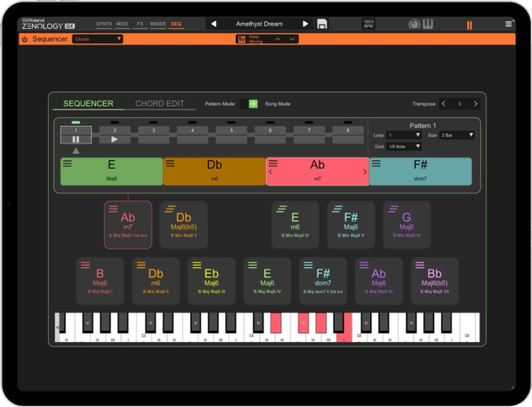Open menu icon on Eb Maj6 pad

197,265
